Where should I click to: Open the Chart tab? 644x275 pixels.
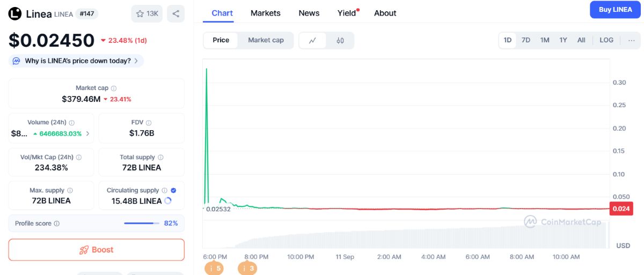[x=222, y=13]
